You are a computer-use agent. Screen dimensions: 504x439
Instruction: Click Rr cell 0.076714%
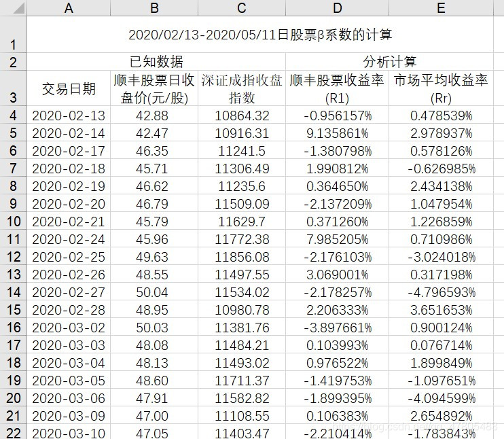click(x=441, y=345)
